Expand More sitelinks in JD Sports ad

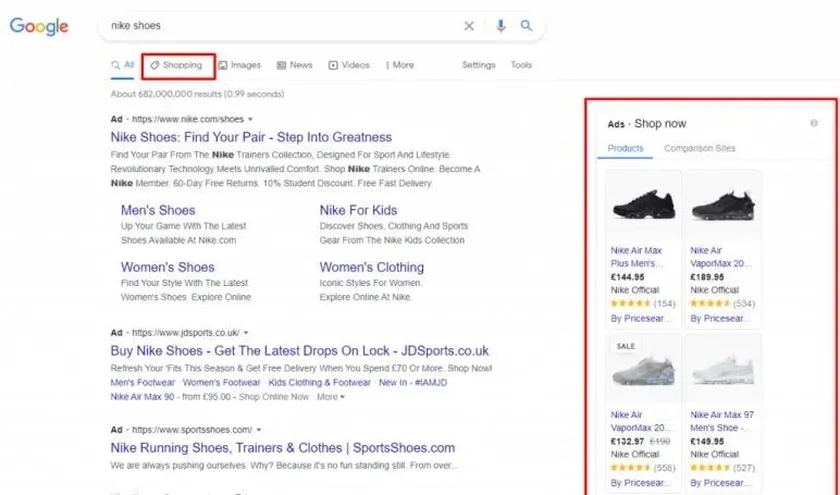(331, 397)
